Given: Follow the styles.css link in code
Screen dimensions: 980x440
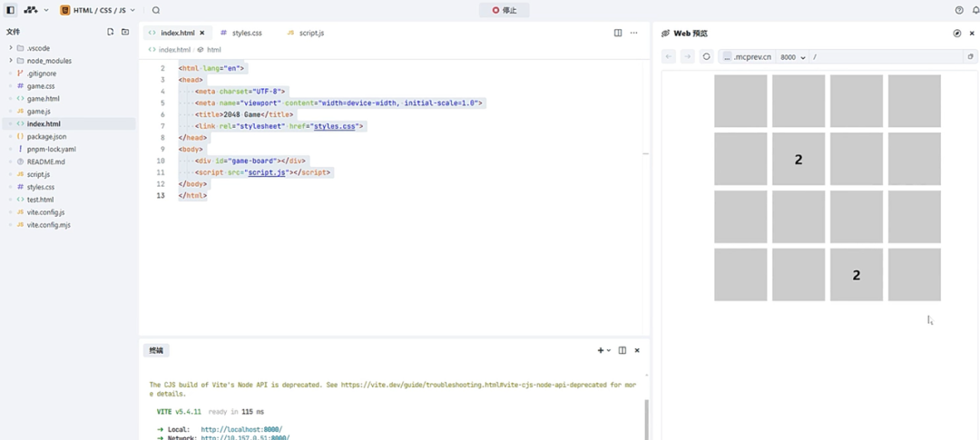Looking at the screenshot, I should [x=334, y=126].
